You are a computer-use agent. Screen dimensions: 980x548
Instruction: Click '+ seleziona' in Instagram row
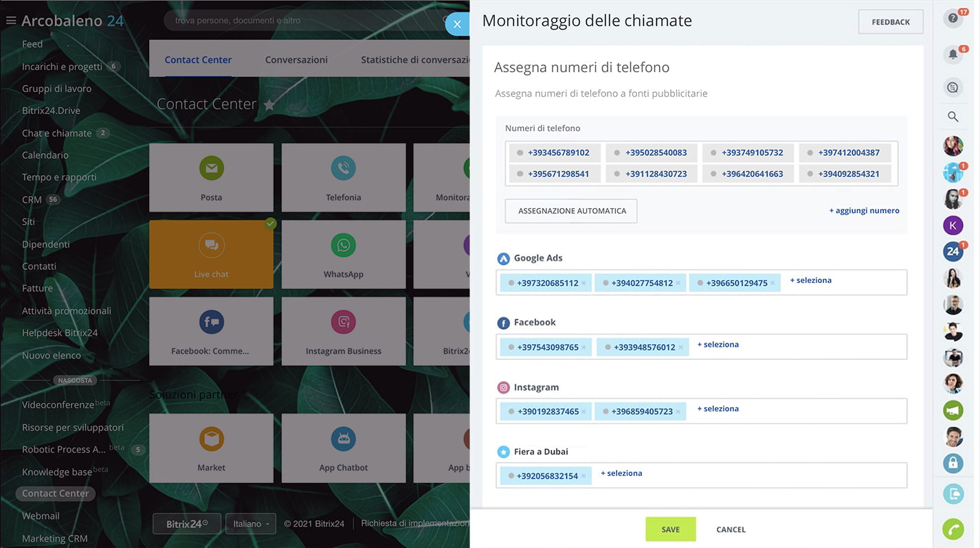tap(718, 409)
